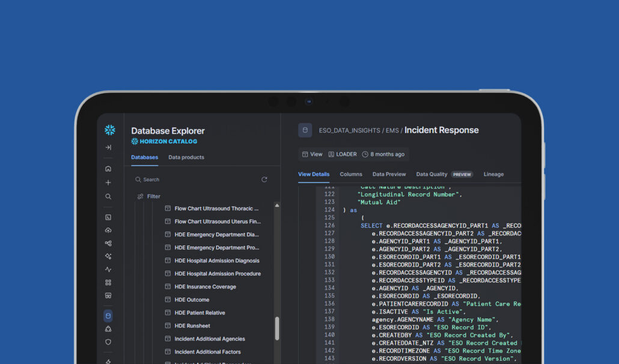
Task: Click the shield Governance icon in sidebar
Action: [x=108, y=342]
